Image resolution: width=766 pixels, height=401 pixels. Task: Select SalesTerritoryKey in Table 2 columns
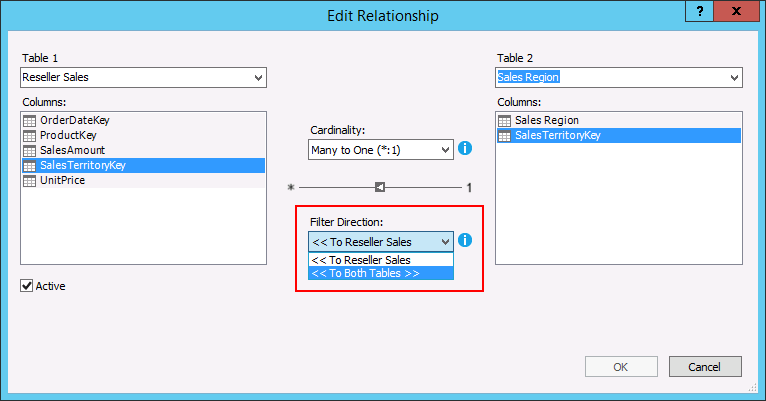[x=557, y=135]
